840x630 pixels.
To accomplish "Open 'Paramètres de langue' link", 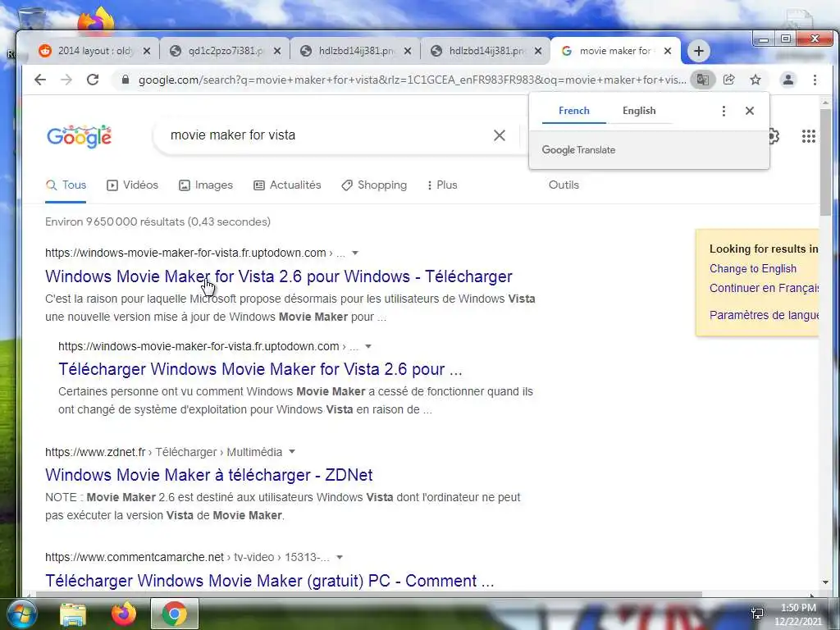I will (x=764, y=315).
